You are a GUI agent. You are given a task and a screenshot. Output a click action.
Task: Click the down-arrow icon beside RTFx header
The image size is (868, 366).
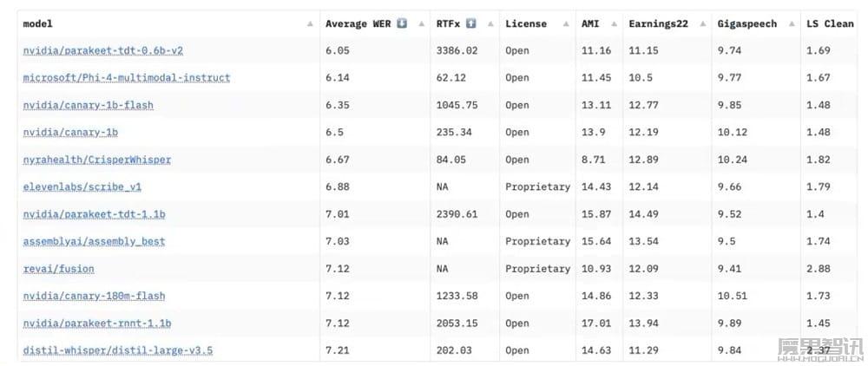(x=471, y=23)
